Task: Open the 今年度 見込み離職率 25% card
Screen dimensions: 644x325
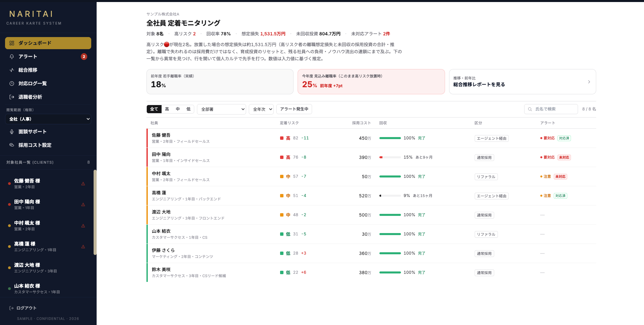Action: point(371,82)
